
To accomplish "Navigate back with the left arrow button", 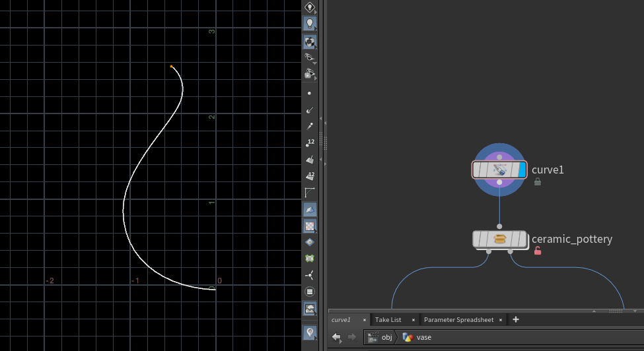I will pyautogui.click(x=337, y=337).
